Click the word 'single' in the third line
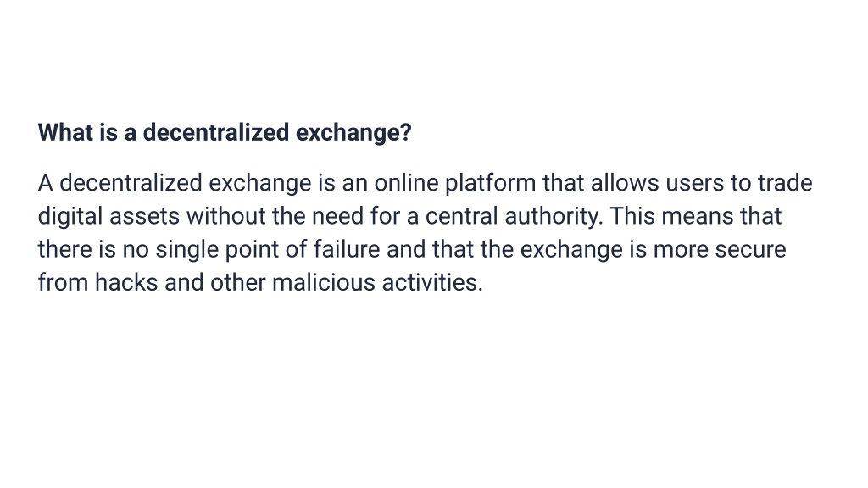Viewport: 868px width, 488px height. coord(186,251)
